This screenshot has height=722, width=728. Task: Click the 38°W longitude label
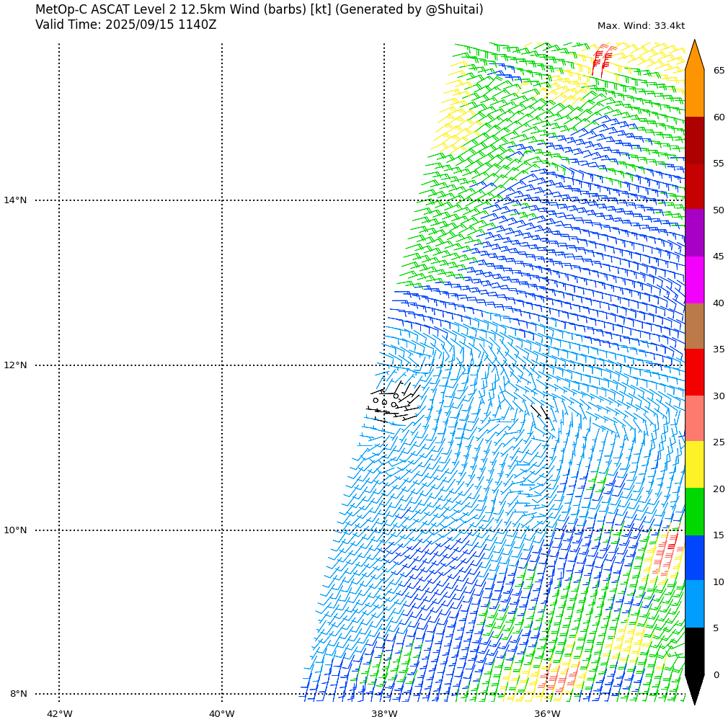pos(384,713)
